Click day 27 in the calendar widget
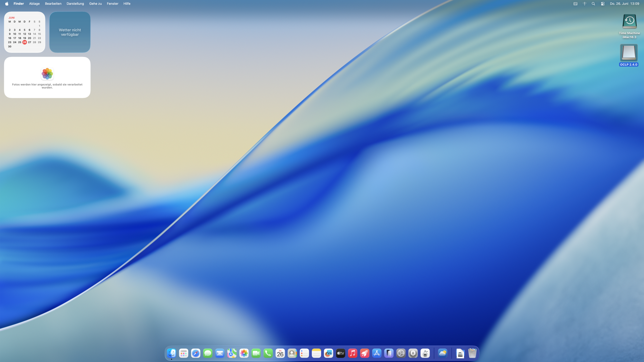Screen dimensions: 644x362 click(30, 42)
